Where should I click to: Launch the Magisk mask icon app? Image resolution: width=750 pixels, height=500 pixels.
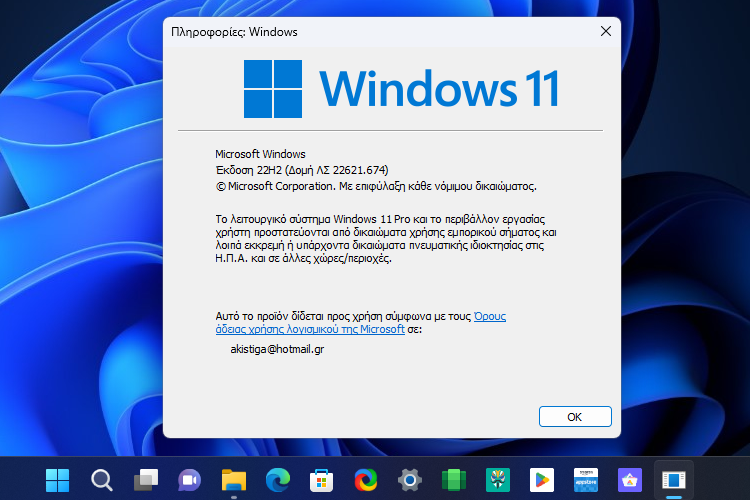click(498, 480)
